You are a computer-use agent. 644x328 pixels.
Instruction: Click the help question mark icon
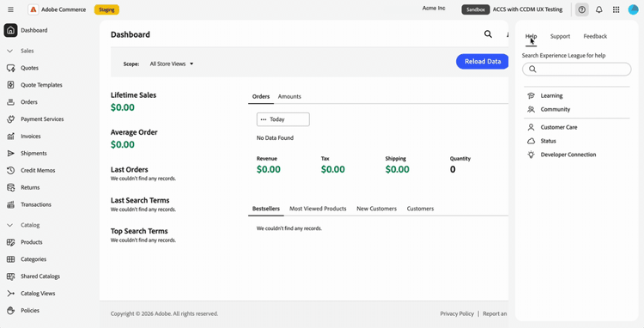coord(581,9)
